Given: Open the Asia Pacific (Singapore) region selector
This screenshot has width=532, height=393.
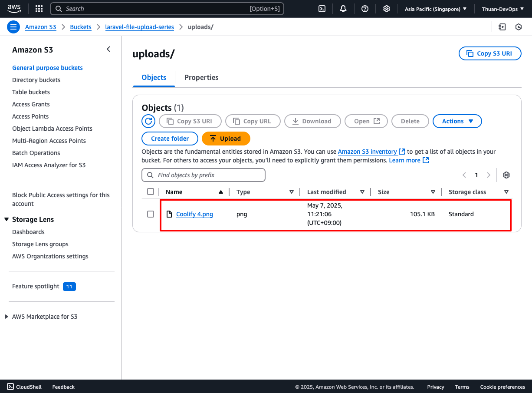Looking at the screenshot, I should (435, 9).
